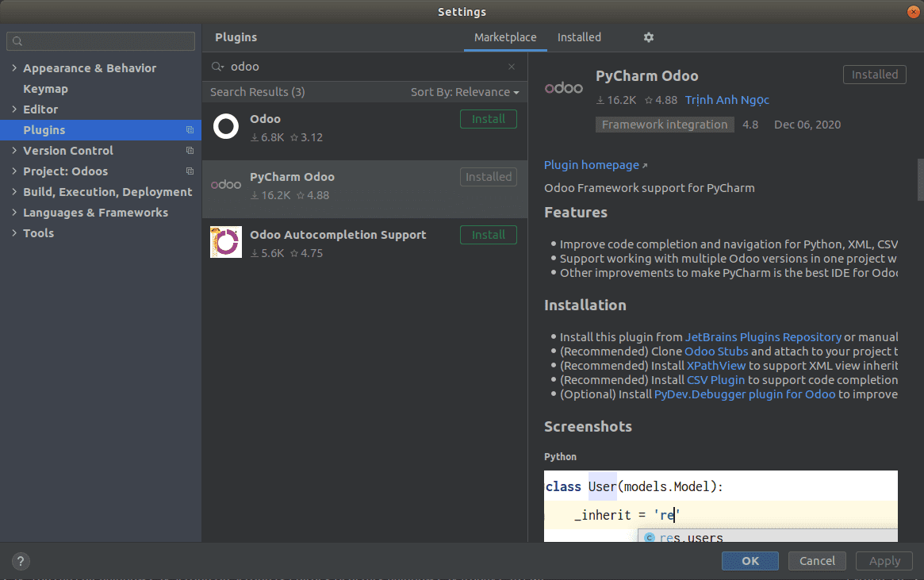Focus the plugin search field containing odoo

click(366, 67)
